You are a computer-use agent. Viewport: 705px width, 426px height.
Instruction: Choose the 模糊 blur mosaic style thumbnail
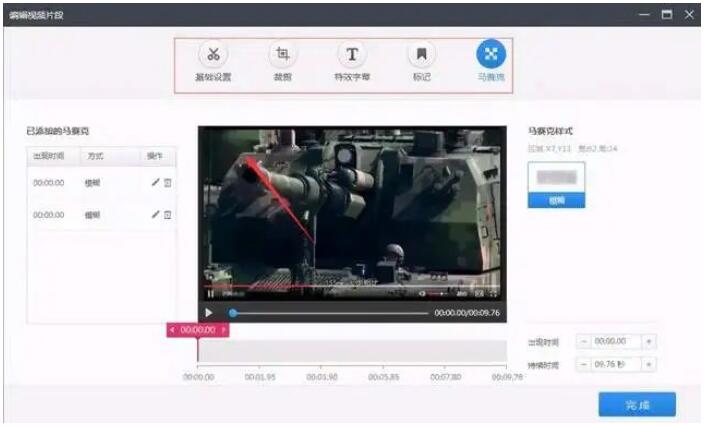pyautogui.click(x=556, y=185)
